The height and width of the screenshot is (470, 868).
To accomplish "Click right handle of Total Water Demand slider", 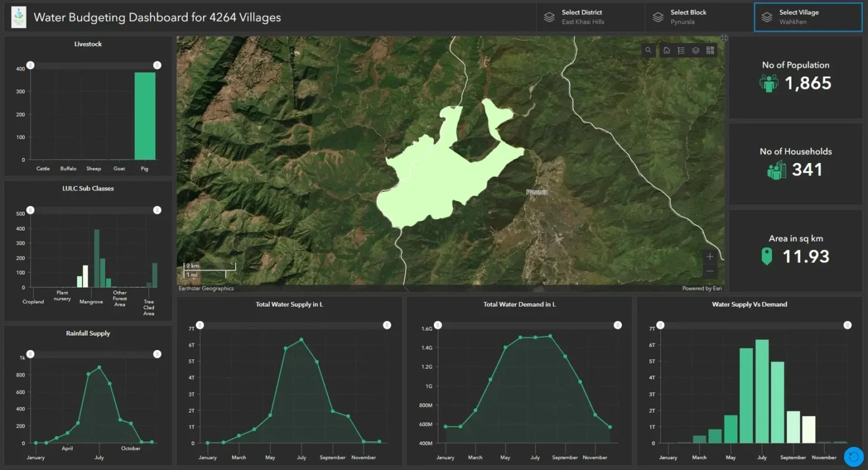I will tap(617, 325).
